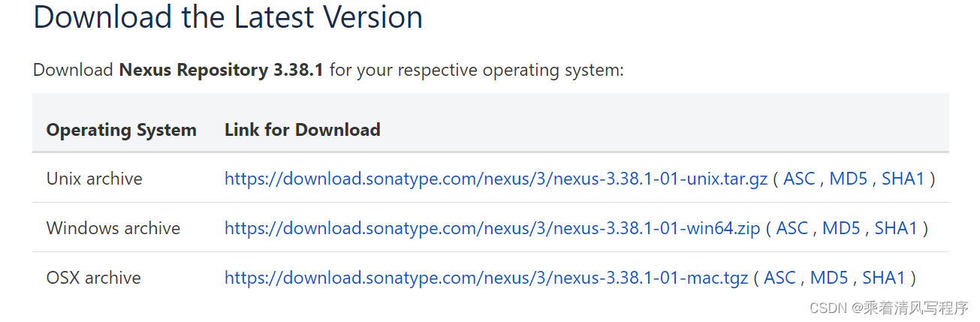
Task: Select the Windows archive row label
Action: [x=113, y=228]
